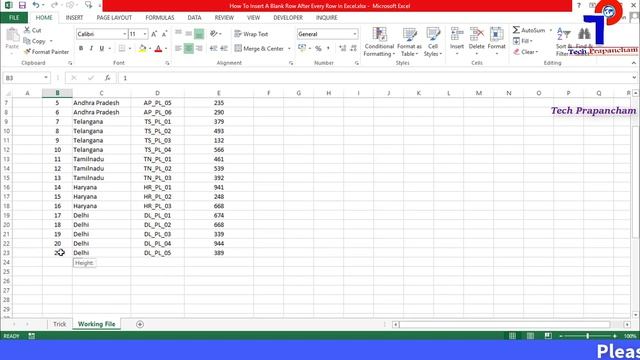Switch to Page Break Preview

pyautogui.click(x=548, y=336)
